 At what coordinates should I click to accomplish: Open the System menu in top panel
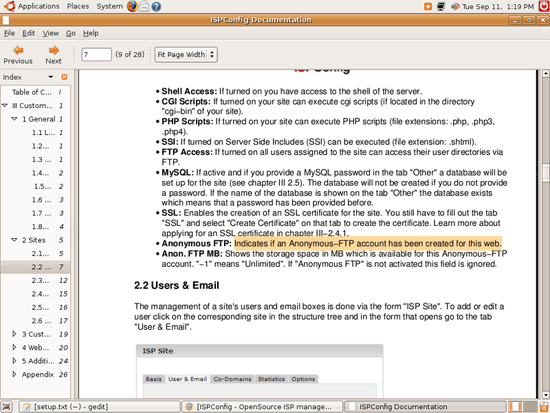click(x=110, y=6)
